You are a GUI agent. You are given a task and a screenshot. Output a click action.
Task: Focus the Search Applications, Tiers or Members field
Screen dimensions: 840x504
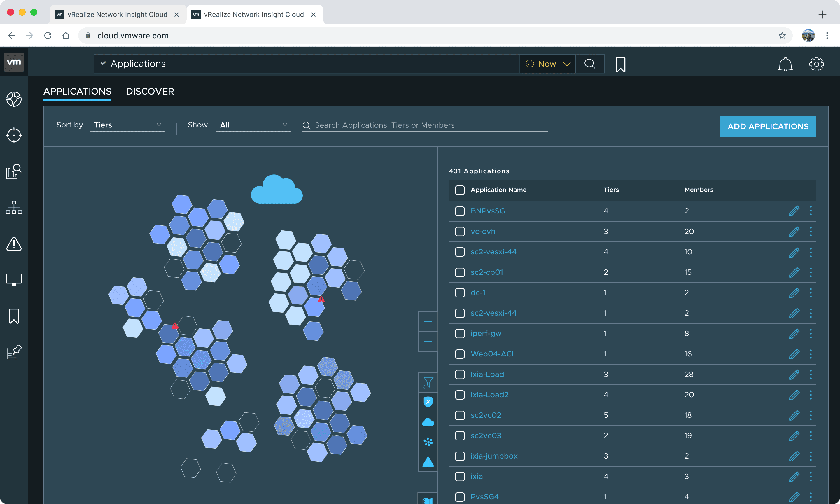(x=424, y=125)
